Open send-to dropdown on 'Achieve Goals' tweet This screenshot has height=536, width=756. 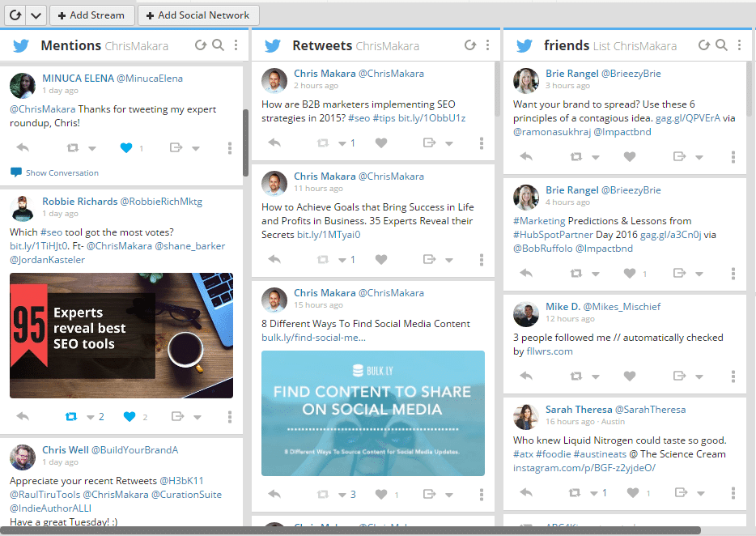pos(449,260)
